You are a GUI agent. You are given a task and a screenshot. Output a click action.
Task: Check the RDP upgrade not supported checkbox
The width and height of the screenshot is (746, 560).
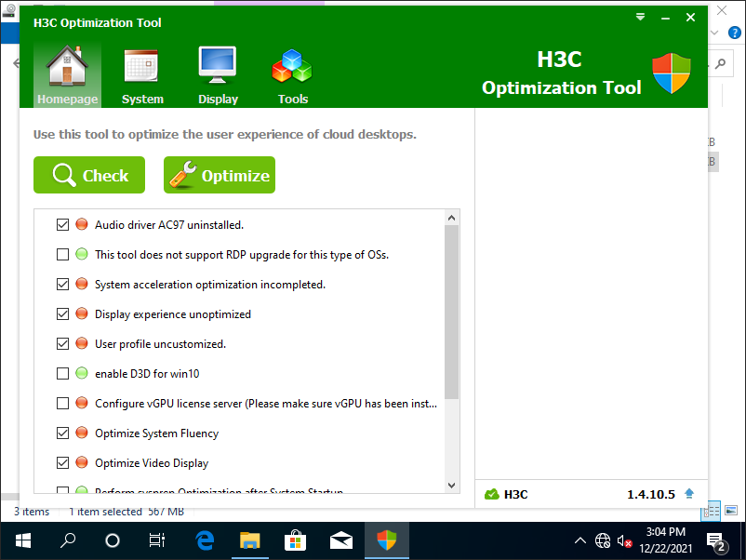[x=63, y=255]
